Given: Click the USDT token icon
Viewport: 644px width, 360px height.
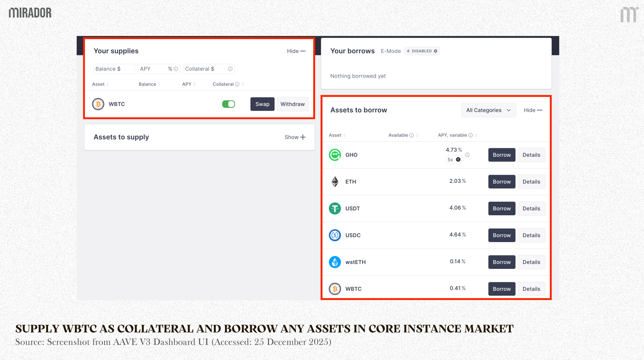Looking at the screenshot, I should pos(335,208).
